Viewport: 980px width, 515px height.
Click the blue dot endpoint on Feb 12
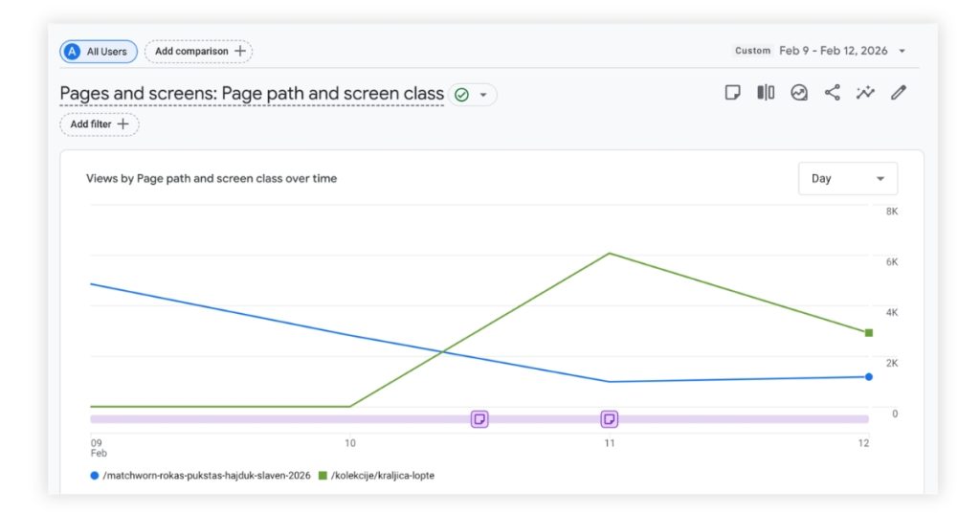[x=869, y=377]
